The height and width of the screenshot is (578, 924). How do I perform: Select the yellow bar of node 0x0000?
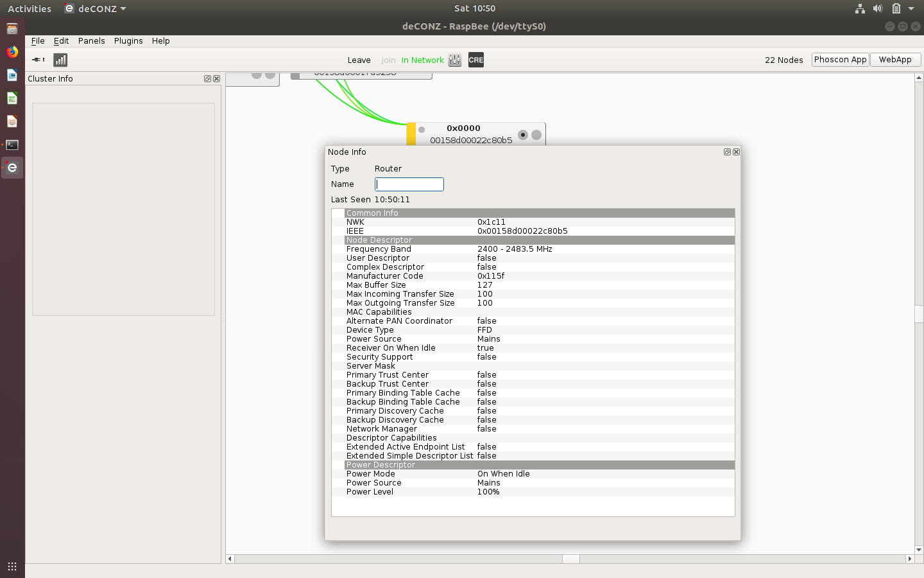point(411,134)
